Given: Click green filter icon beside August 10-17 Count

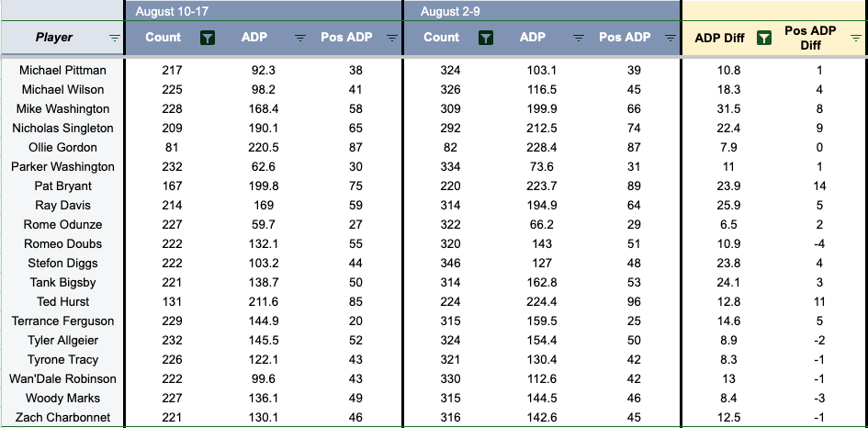Looking at the screenshot, I should 208,38.
